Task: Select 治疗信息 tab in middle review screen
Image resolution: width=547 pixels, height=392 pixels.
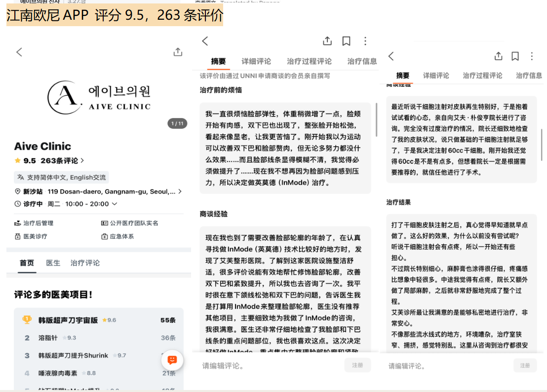Action: click(362, 61)
